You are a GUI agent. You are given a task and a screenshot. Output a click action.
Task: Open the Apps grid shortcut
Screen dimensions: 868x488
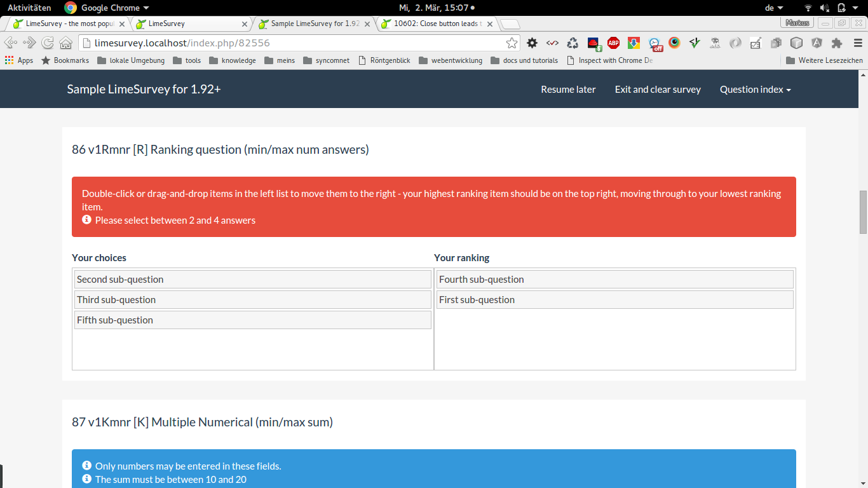[19, 60]
